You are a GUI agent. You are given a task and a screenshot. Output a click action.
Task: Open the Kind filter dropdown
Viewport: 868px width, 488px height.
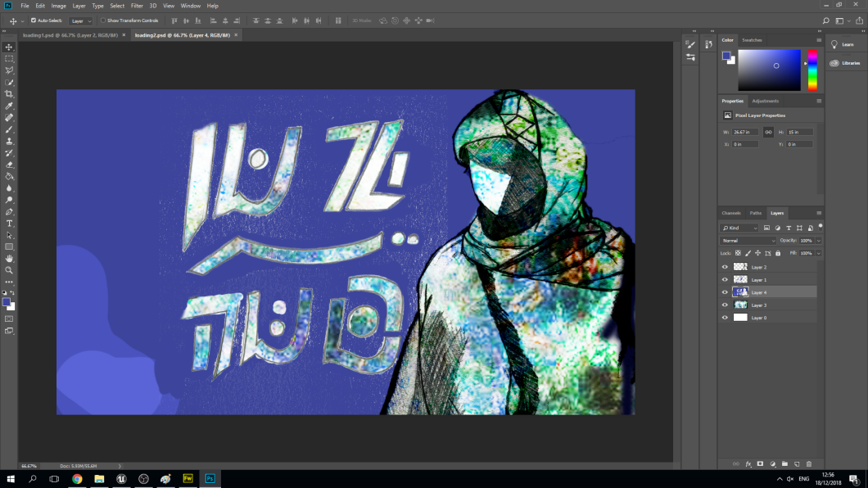point(741,227)
